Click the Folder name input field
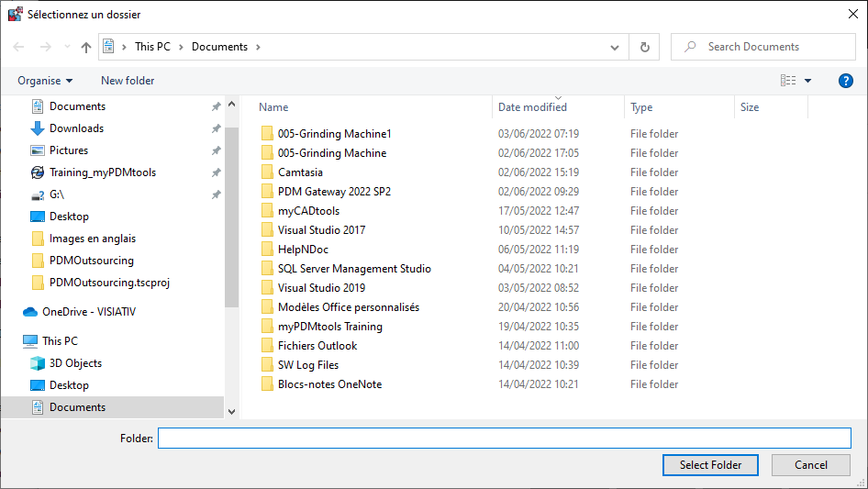This screenshot has height=489, width=868. point(504,439)
